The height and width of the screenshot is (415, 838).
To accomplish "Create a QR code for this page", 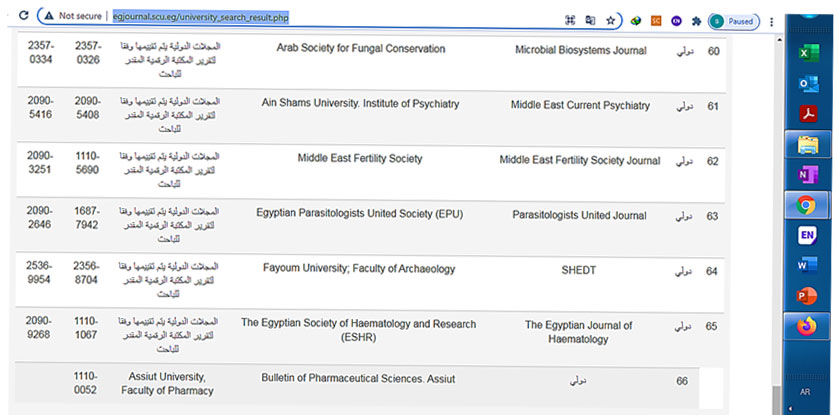I will tap(570, 20).
